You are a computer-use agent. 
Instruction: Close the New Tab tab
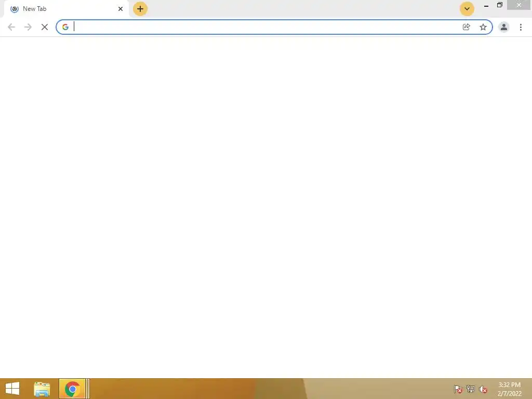[121, 9]
